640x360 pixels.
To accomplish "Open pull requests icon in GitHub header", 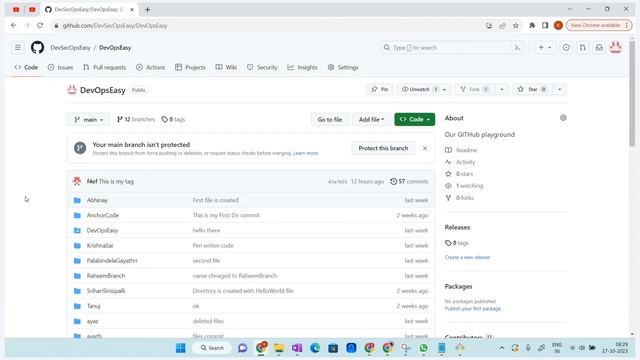I will tap(582, 48).
